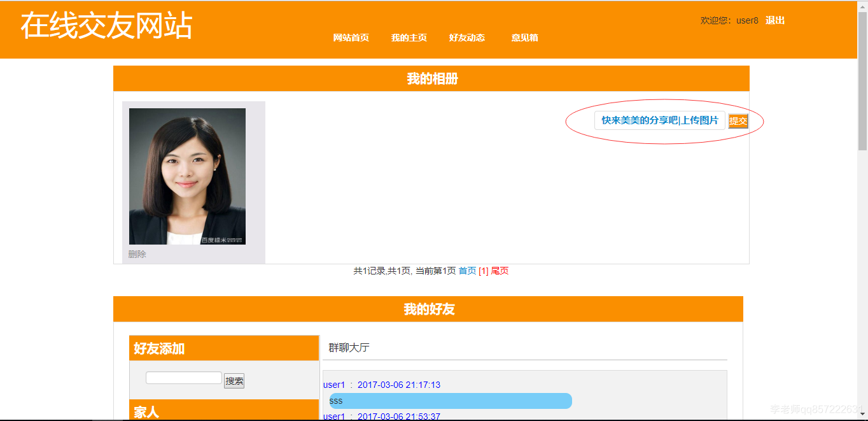
Task: Open the 网站首页 navigation item
Action: pos(350,38)
